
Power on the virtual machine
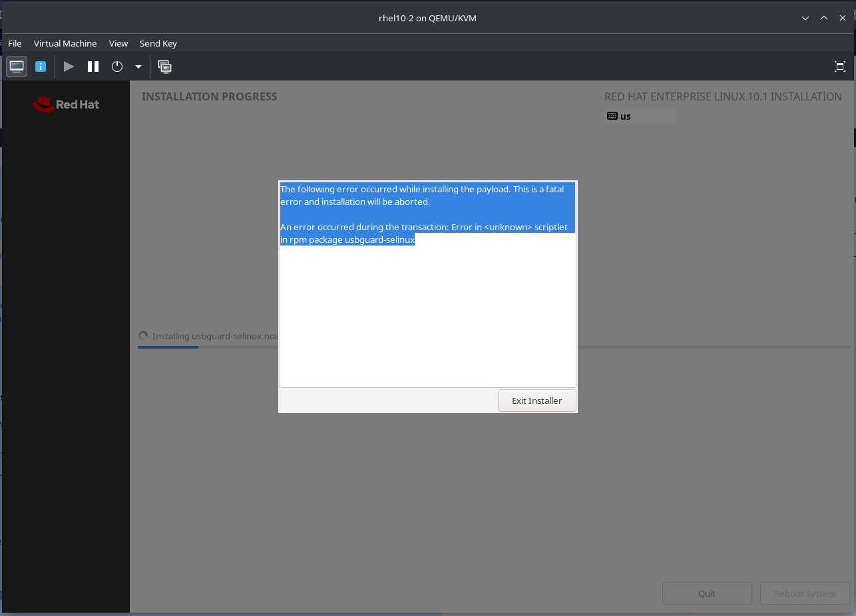(x=69, y=67)
